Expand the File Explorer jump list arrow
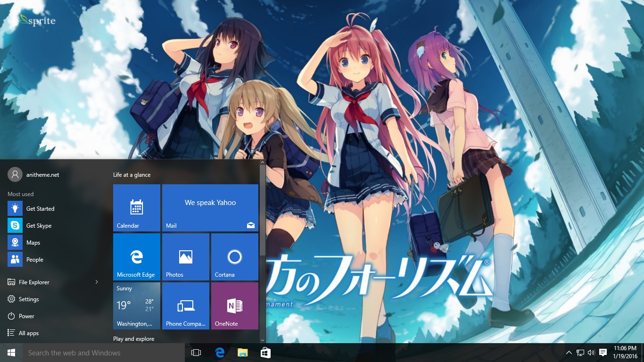 [97, 282]
